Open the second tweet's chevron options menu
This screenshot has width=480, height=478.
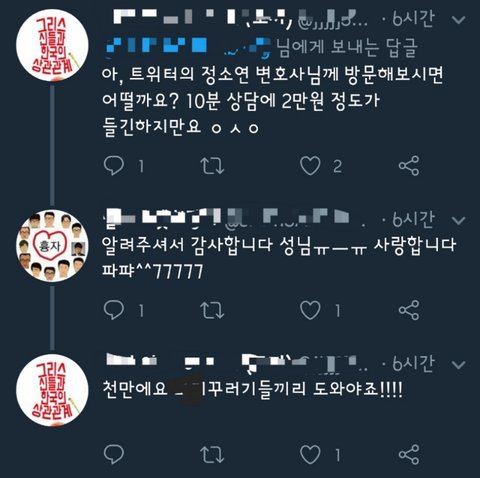click(459, 220)
